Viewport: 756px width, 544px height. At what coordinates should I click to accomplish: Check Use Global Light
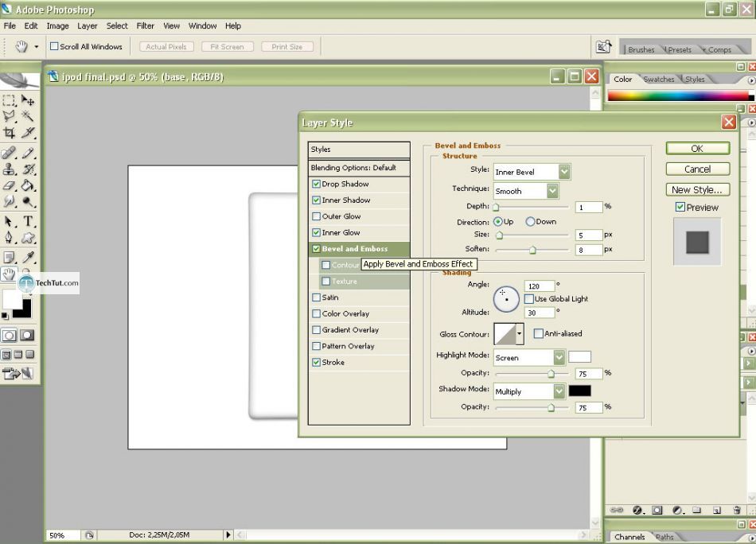point(529,299)
